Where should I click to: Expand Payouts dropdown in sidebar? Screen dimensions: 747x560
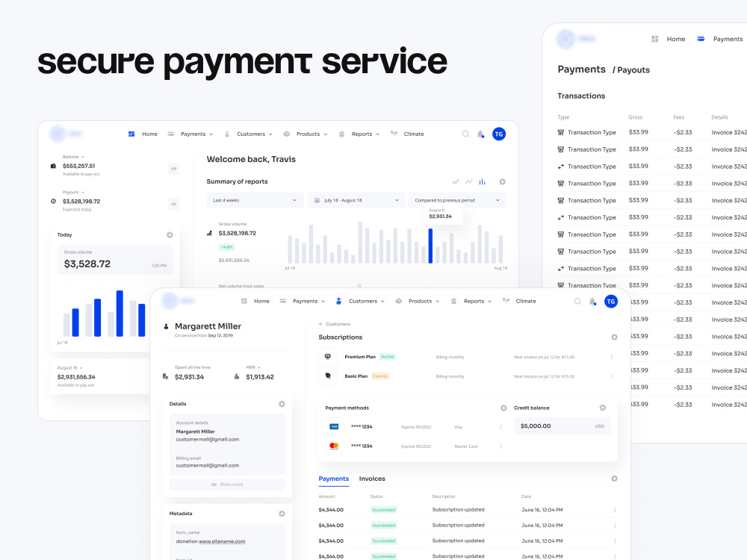coord(74,193)
